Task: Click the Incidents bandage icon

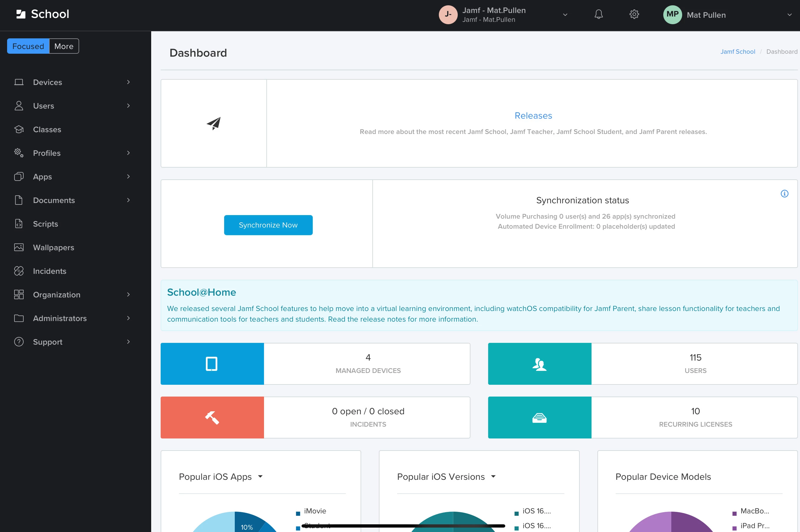Action: [19, 271]
